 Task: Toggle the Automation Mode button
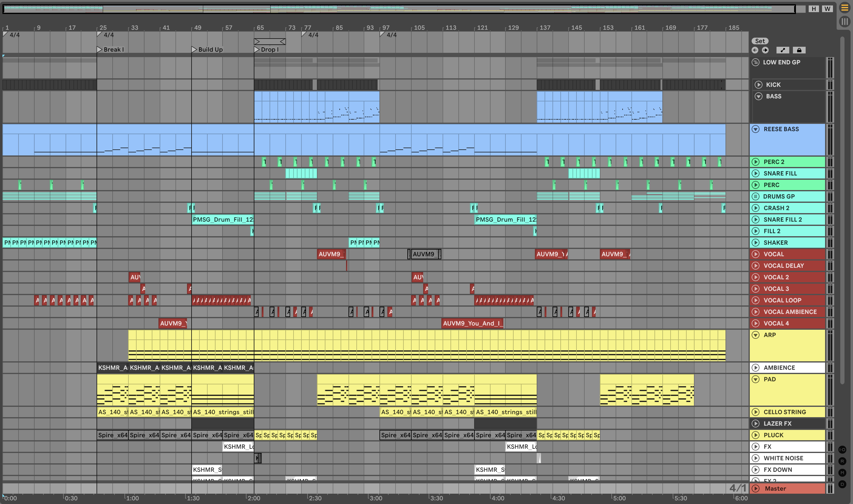[x=783, y=50]
